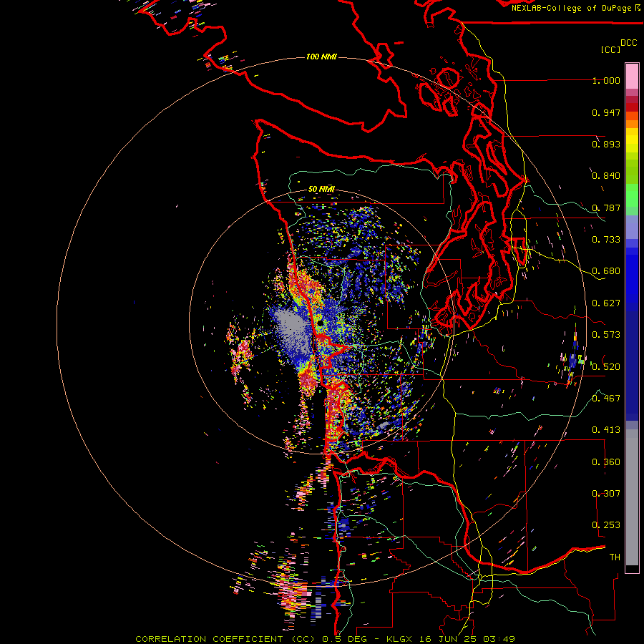644x644 pixels.
Task: Click the DCC product label
Action: tap(628, 43)
